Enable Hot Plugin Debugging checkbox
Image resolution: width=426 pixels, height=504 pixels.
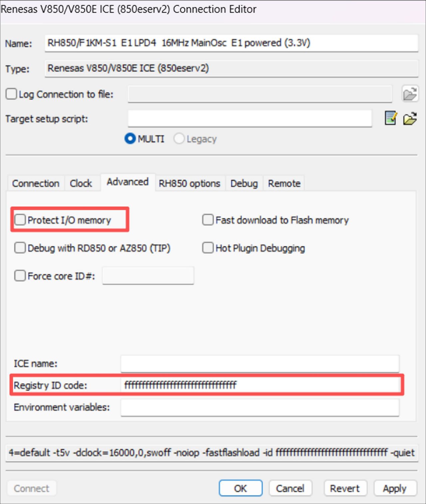tap(208, 248)
